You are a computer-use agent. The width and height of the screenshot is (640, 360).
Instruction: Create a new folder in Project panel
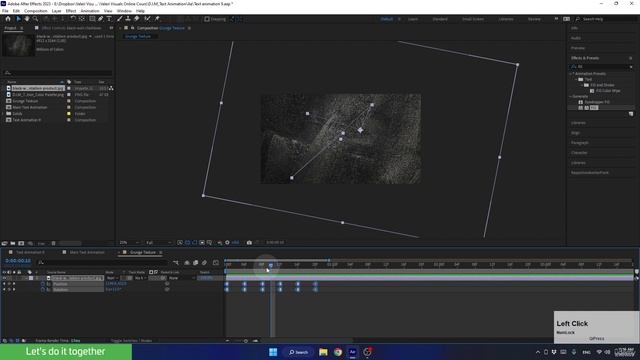tap(13, 243)
